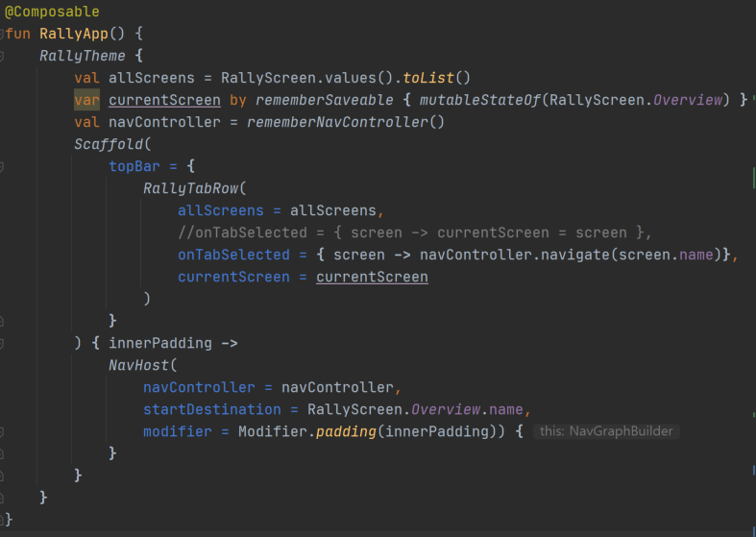
Task: Click the rememberNavController() call
Action: (x=345, y=122)
